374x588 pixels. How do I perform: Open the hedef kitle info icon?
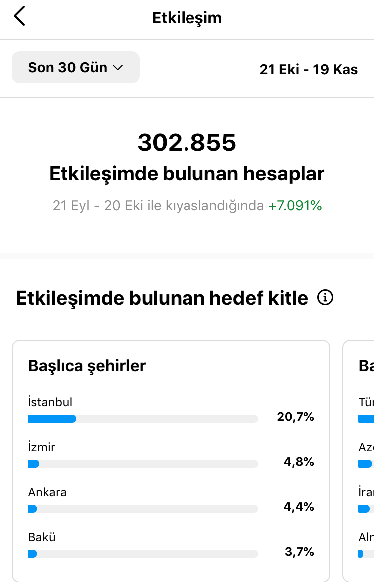coord(325,297)
